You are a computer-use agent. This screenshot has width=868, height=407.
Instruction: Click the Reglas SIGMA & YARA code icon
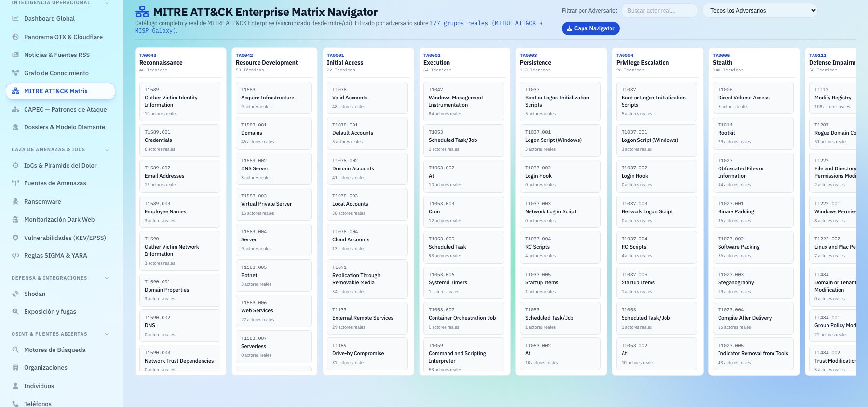point(15,256)
